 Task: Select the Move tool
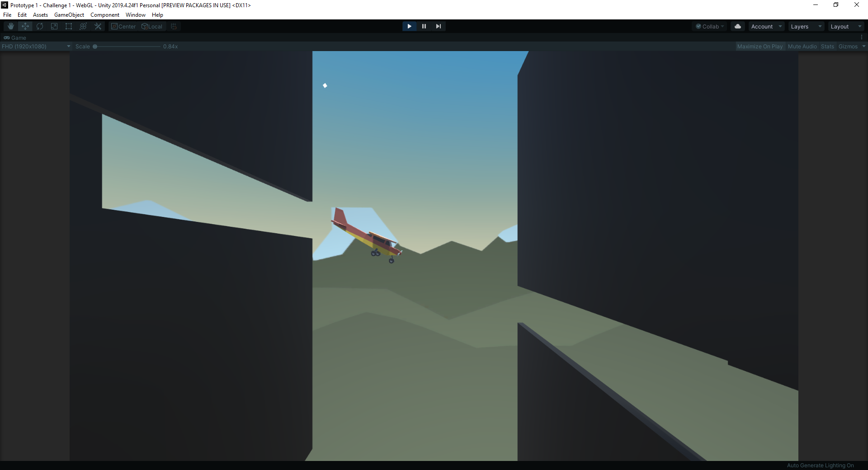point(25,26)
